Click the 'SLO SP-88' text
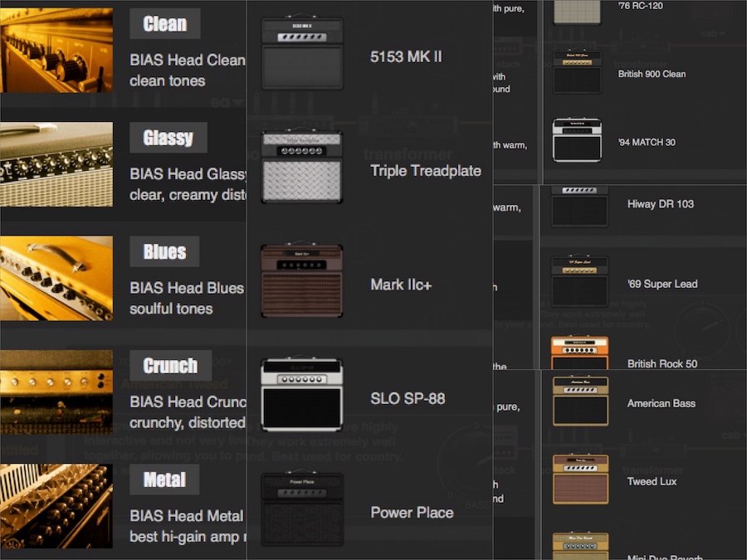Image resolution: width=747 pixels, height=560 pixels. coord(408,398)
